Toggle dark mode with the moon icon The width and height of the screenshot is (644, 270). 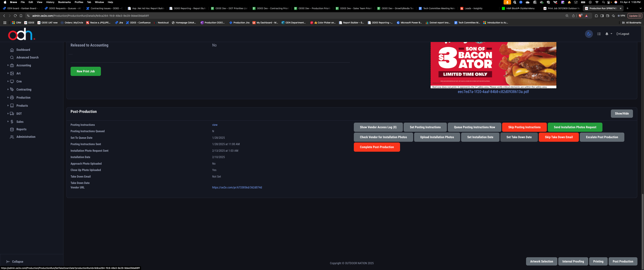point(589,34)
